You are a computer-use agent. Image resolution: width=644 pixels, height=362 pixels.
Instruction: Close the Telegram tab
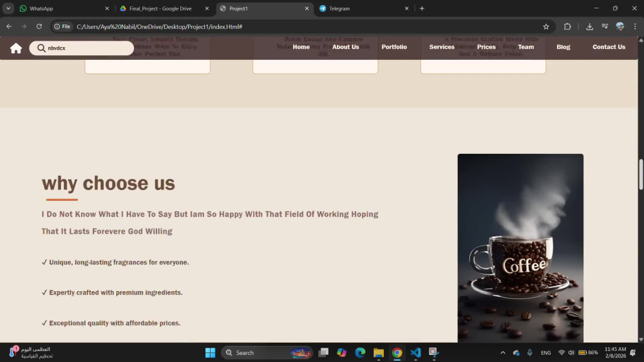click(x=406, y=8)
